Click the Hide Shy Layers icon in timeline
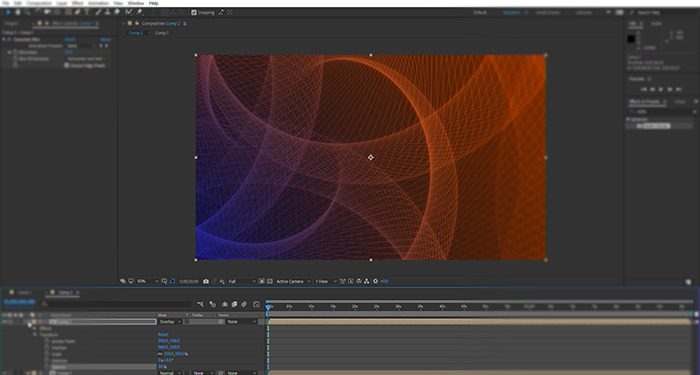The height and width of the screenshot is (375, 700). (225, 304)
